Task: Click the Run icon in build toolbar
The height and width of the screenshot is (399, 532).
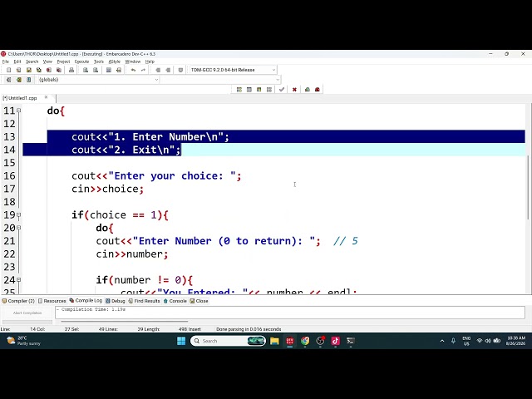Action: coord(249,90)
